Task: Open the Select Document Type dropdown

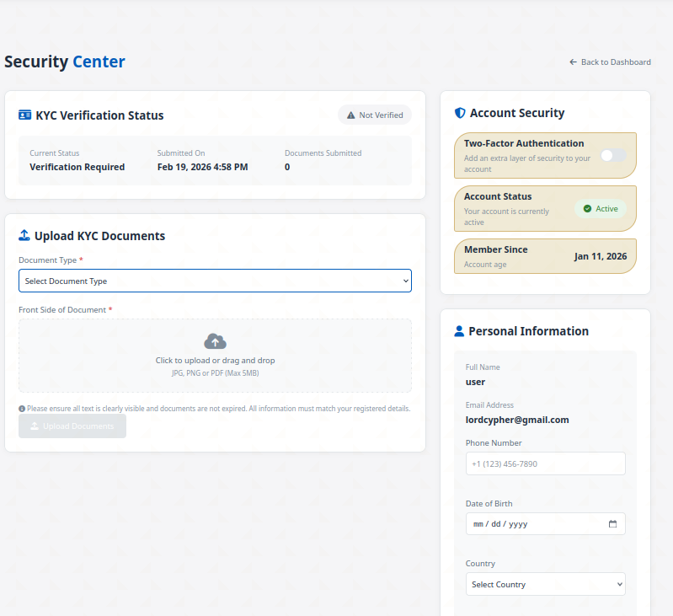Action: click(215, 281)
